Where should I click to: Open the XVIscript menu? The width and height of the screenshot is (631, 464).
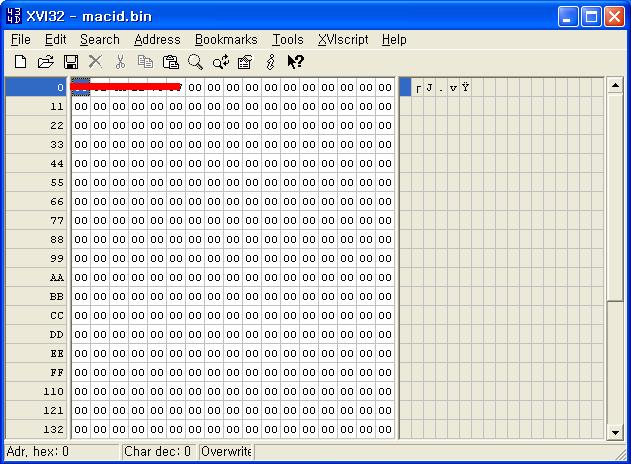point(343,39)
